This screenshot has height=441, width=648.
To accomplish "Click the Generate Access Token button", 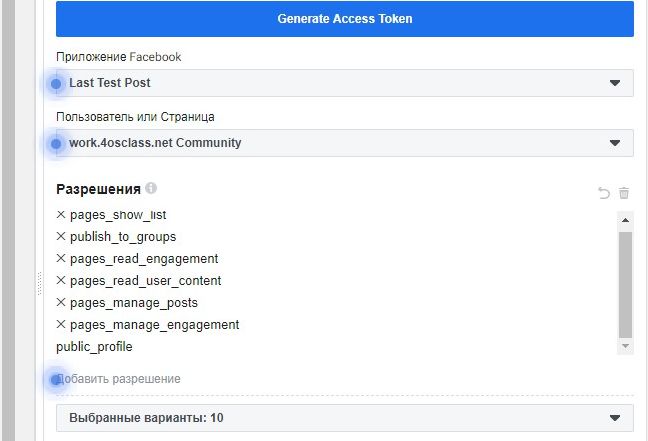I will coord(345,19).
